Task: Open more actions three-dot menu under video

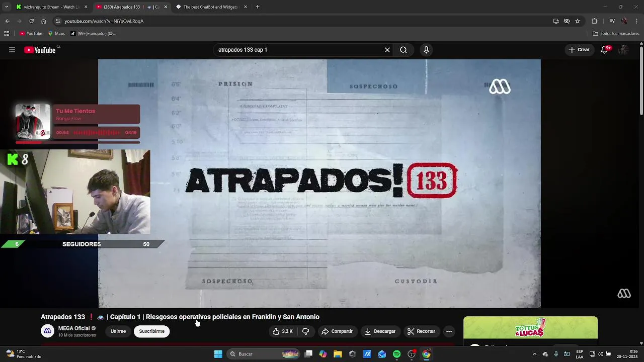Action: pyautogui.click(x=449, y=331)
